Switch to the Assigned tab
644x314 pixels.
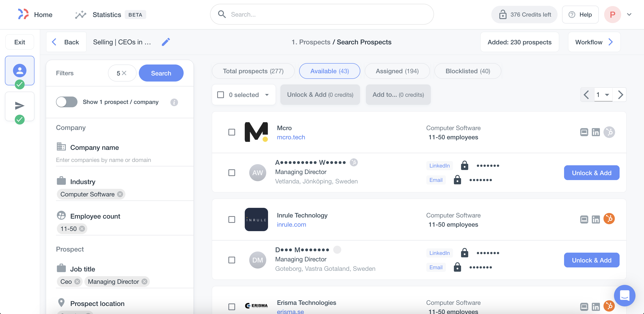[397, 71]
